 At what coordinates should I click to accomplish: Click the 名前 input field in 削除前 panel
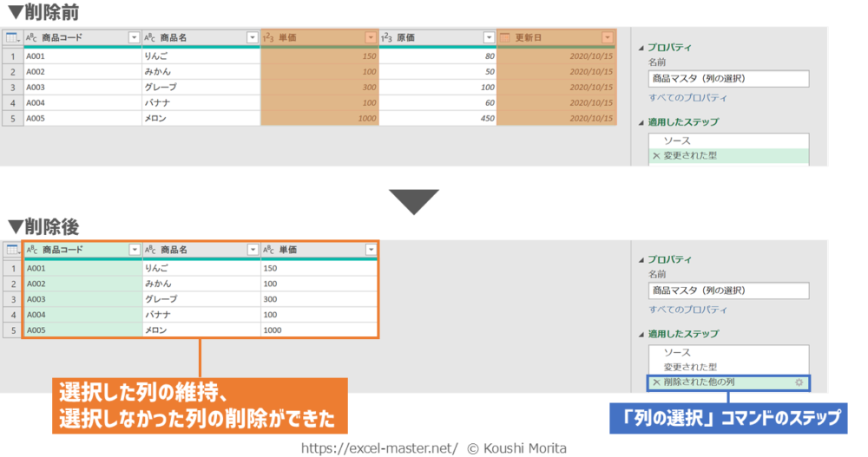pos(727,79)
